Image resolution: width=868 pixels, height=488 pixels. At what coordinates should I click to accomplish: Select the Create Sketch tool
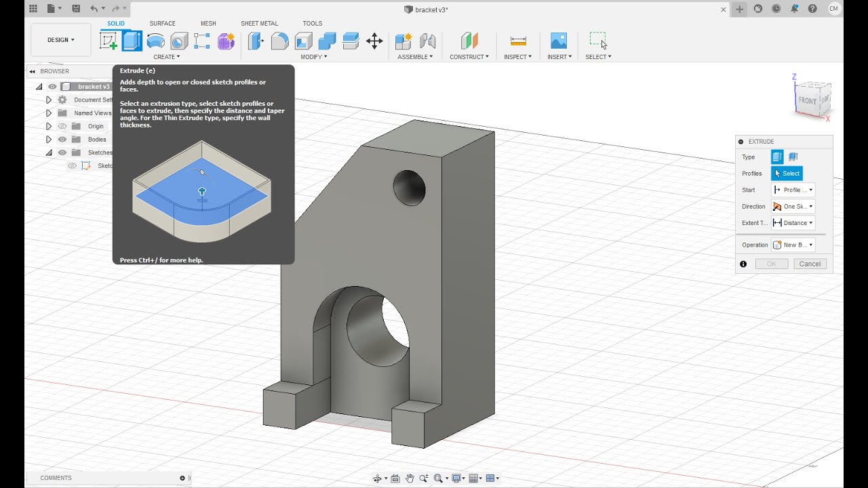pyautogui.click(x=108, y=41)
